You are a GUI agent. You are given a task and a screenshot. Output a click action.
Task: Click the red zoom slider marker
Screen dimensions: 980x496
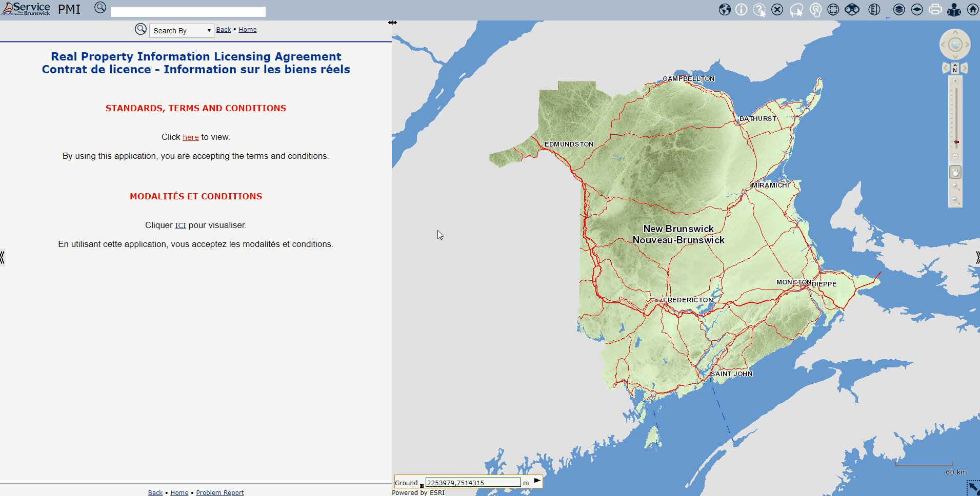click(956, 142)
